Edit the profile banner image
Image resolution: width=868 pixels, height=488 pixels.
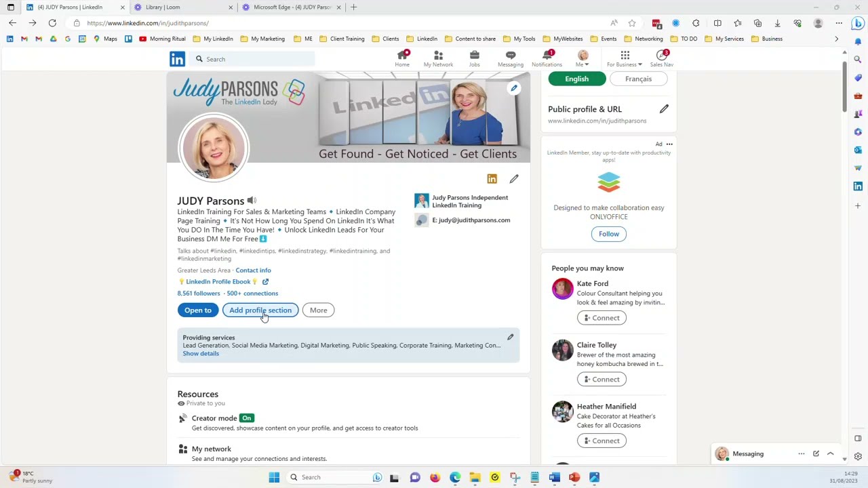click(514, 88)
